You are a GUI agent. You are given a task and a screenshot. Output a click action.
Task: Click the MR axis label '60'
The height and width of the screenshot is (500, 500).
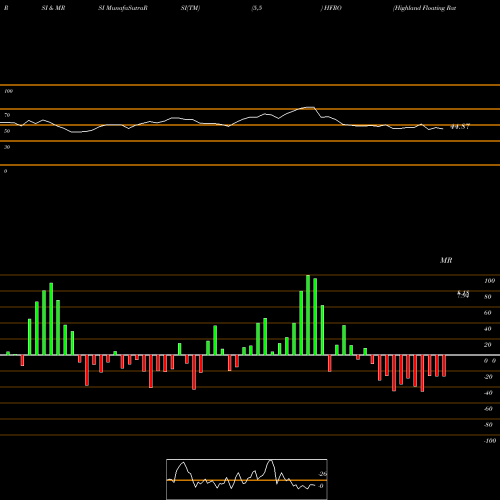pos(488,313)
